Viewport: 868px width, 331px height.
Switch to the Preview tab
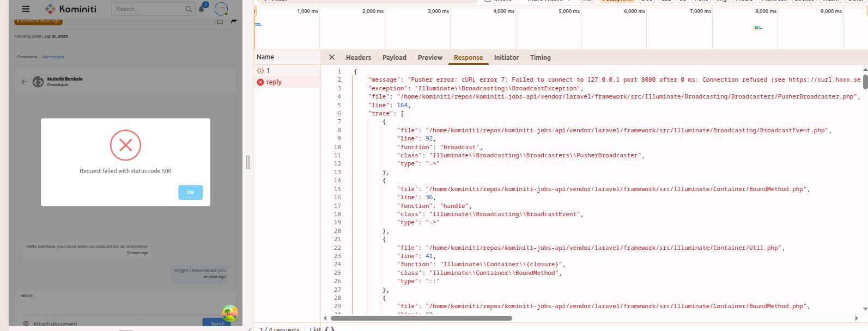point(430,57)
